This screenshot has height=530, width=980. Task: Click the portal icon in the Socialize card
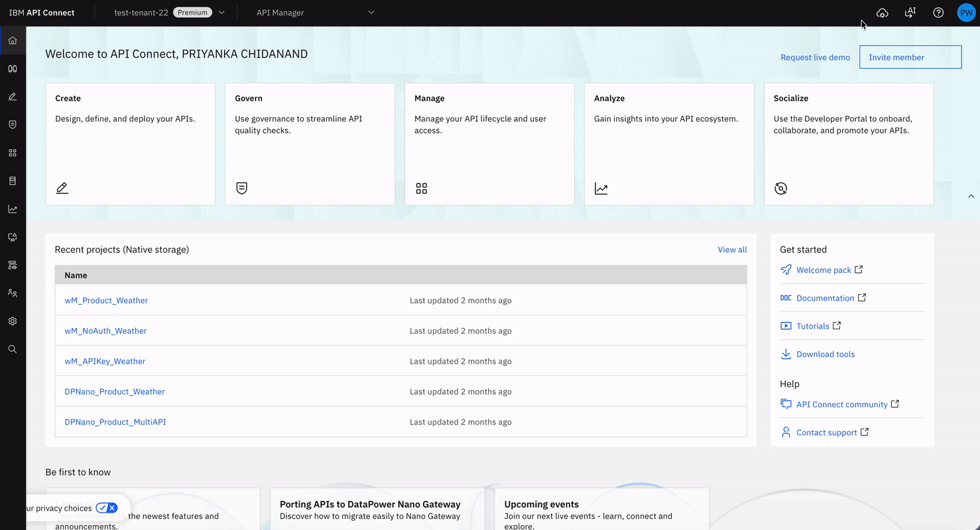781,188
